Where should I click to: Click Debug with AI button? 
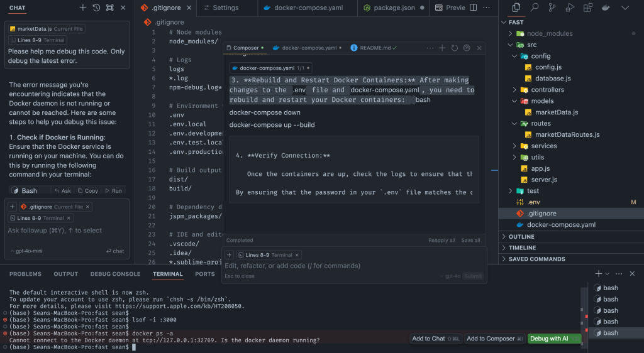click(x=554, y=339)
